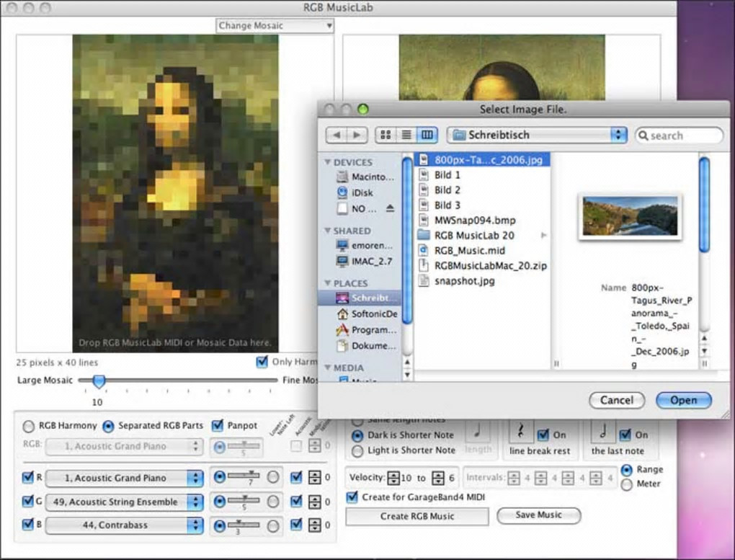Eject the NO ... volume
The width and height of the screenshot is (735, 560).
(x=390, y=208)
